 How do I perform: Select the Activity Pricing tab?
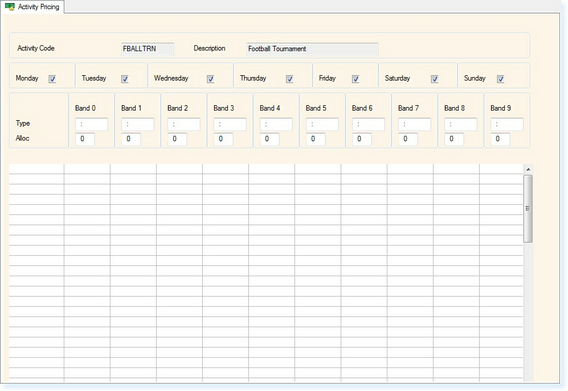click(33, 7)
